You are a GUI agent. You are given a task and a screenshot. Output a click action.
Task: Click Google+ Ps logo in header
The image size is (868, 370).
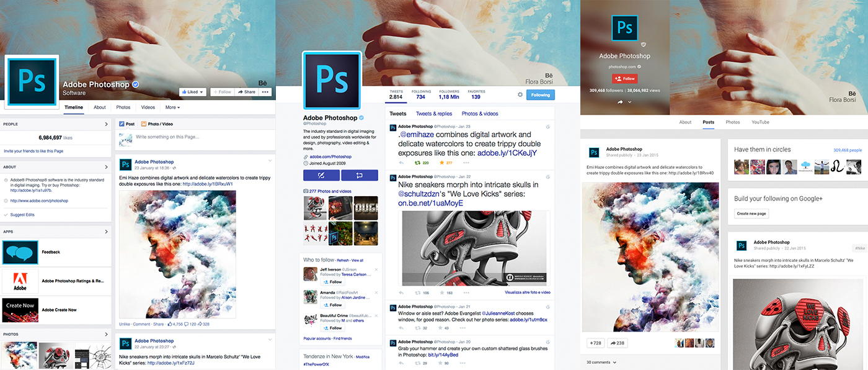pos(625,29)
